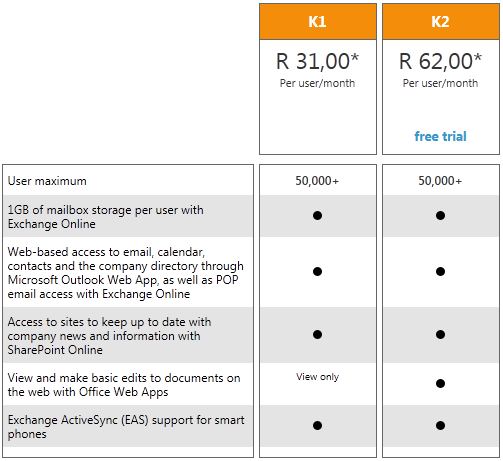Click the K2 user maximum 50,000+ value
Image resolution: width=503 pixels, height=461 pixels.
tap(440, 181)
